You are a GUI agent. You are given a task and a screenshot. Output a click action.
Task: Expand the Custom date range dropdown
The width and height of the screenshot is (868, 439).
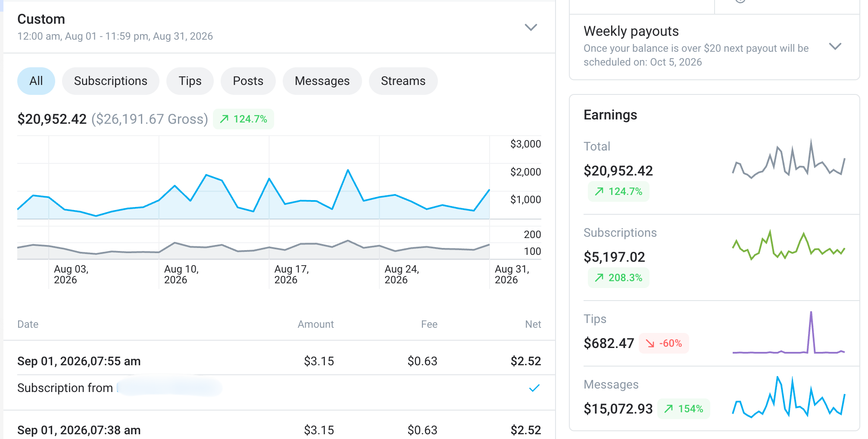[531, 27]
